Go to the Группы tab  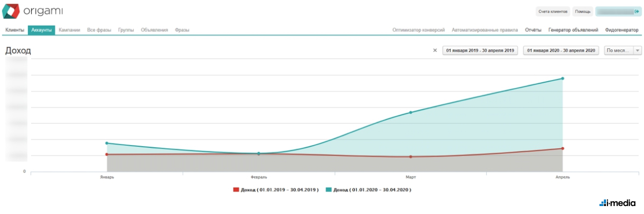(126, 30)
